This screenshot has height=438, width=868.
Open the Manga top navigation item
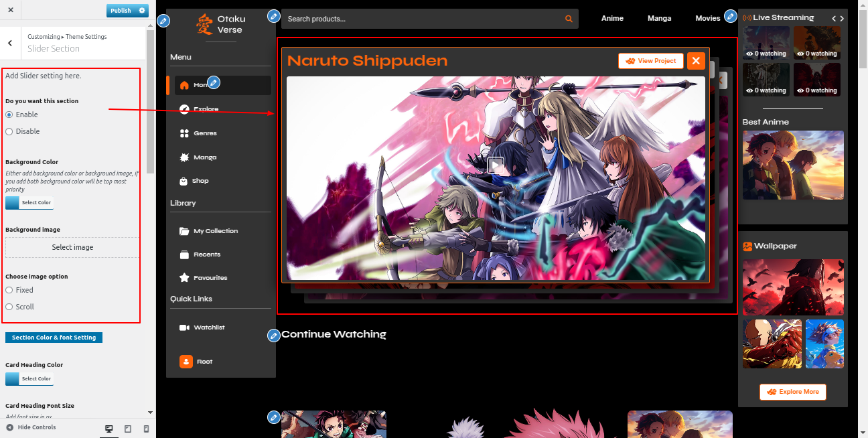(x=659, y=19)
